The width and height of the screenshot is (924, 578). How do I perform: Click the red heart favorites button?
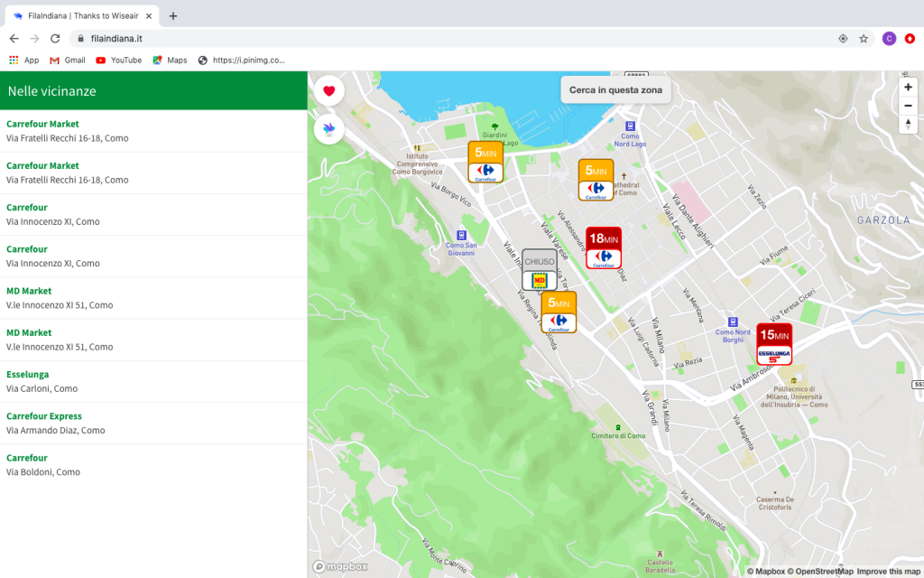(329, 90)
